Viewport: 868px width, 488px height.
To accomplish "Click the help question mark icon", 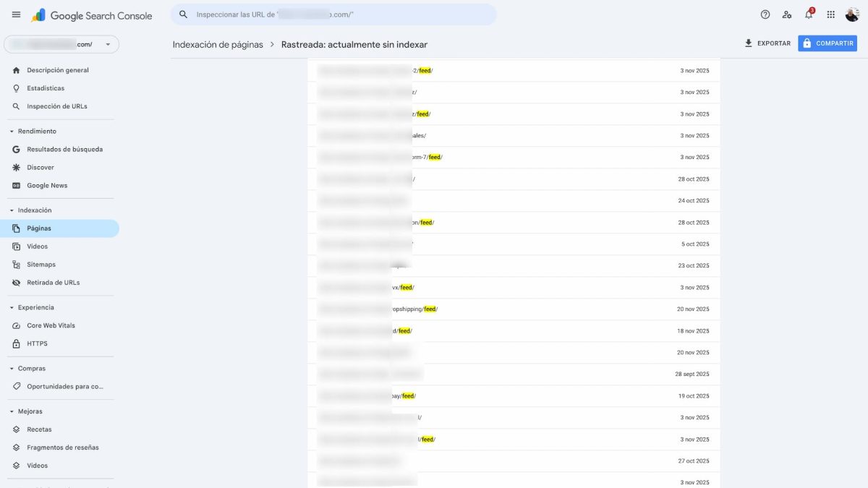I will pyautogui.click(x=765, y=14).
